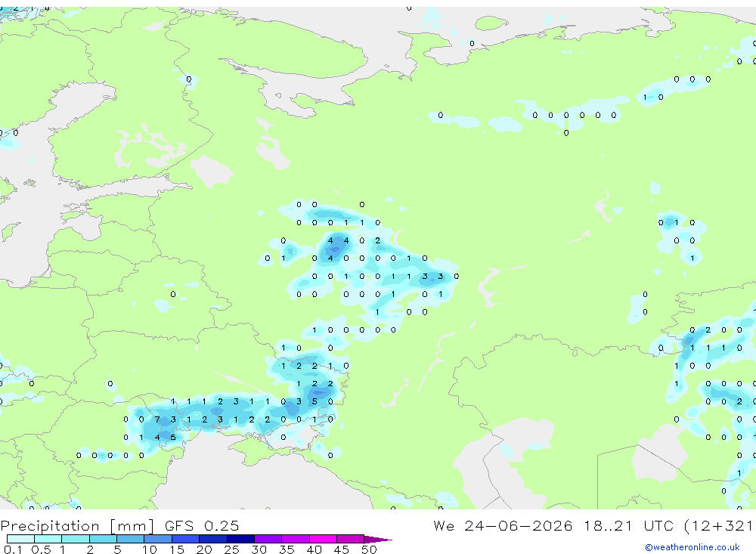
Task: Click the '20' legend scale label
Action: [x=204, y=549]
